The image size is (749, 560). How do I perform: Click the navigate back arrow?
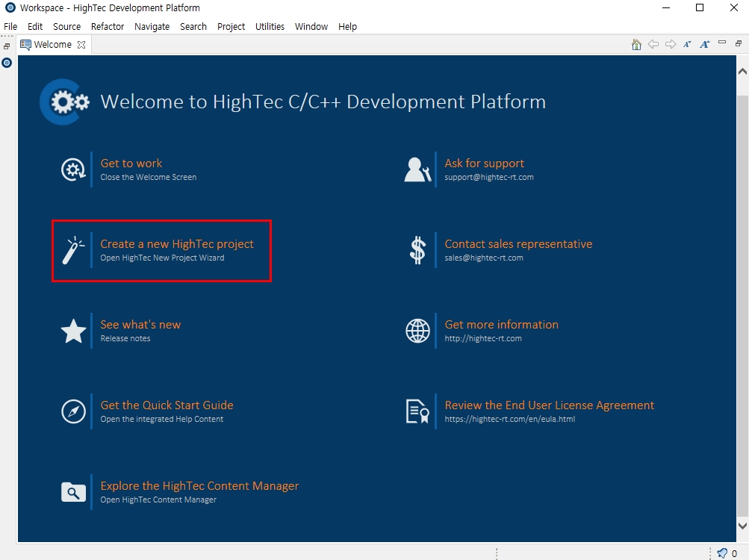pyautogui.click(x=653, y=45)
